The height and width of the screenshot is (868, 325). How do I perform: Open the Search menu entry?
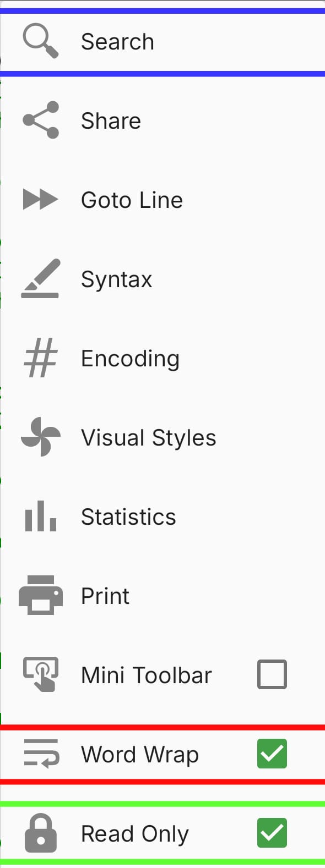click(117, 41)
